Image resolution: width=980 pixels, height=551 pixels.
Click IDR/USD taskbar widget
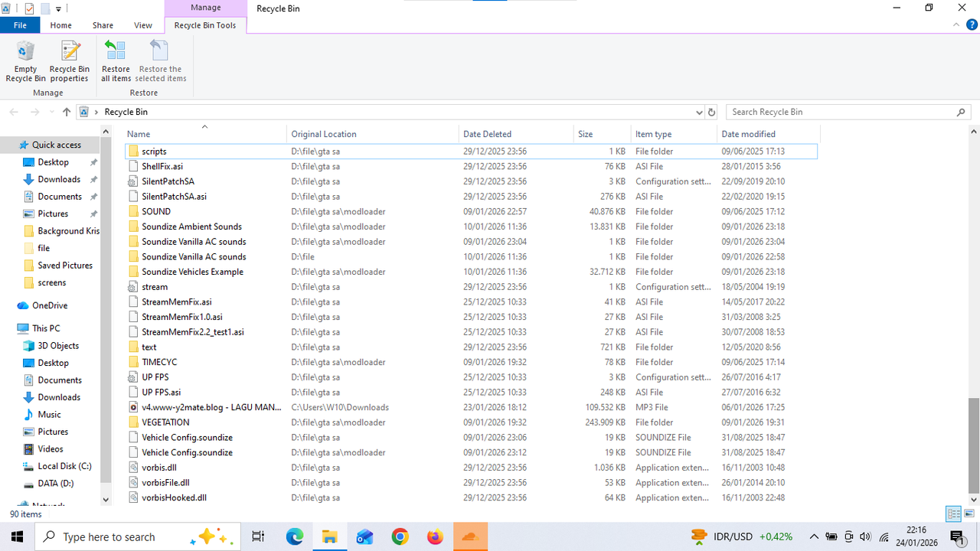pos(740,536)
